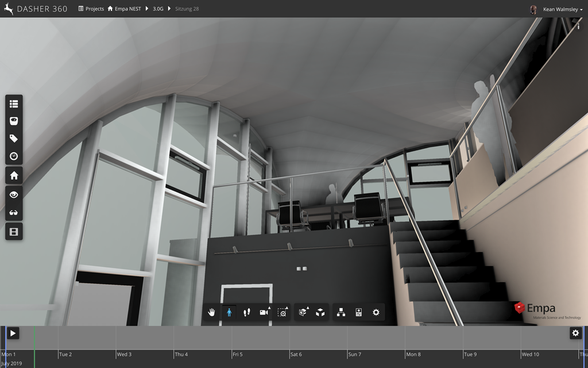Open the properties panel icon
This screenshot has width=588, height=368.
click(358, 312)
